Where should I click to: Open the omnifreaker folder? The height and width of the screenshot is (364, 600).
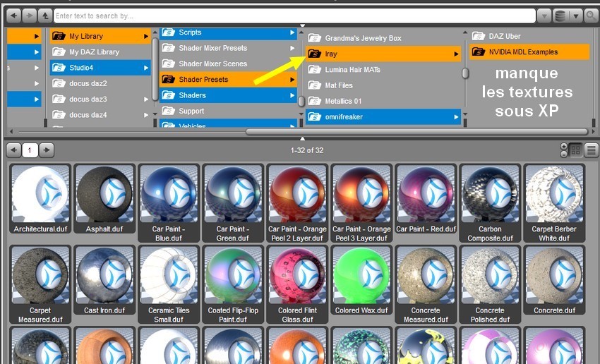383,116
